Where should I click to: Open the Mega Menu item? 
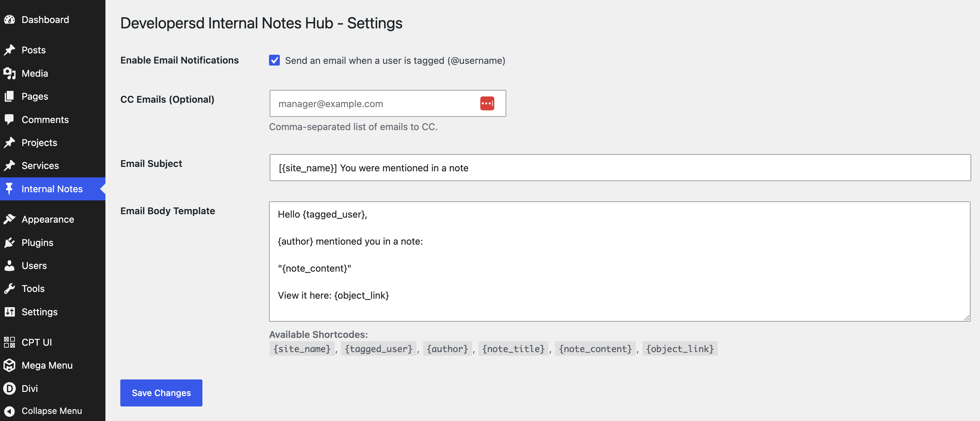52,366
